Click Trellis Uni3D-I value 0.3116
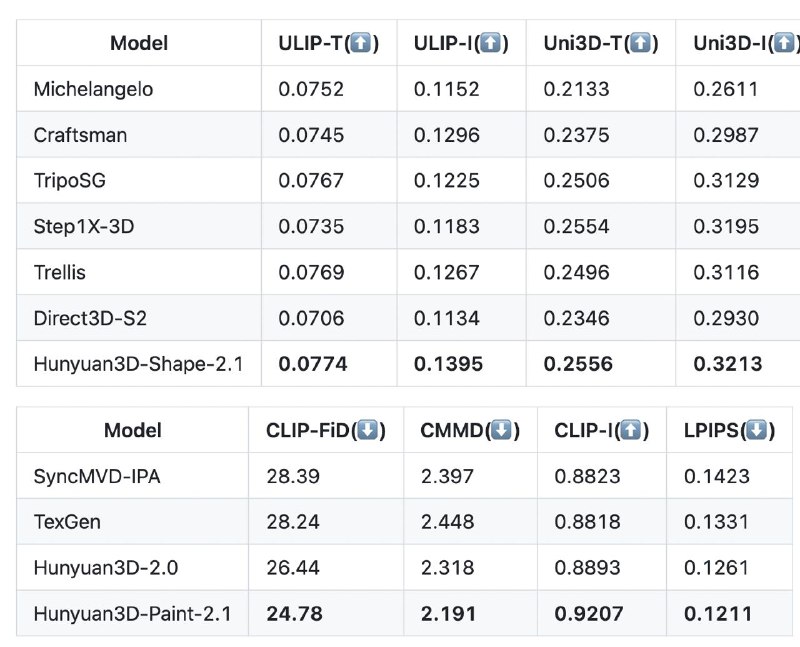 coord(727,272)
